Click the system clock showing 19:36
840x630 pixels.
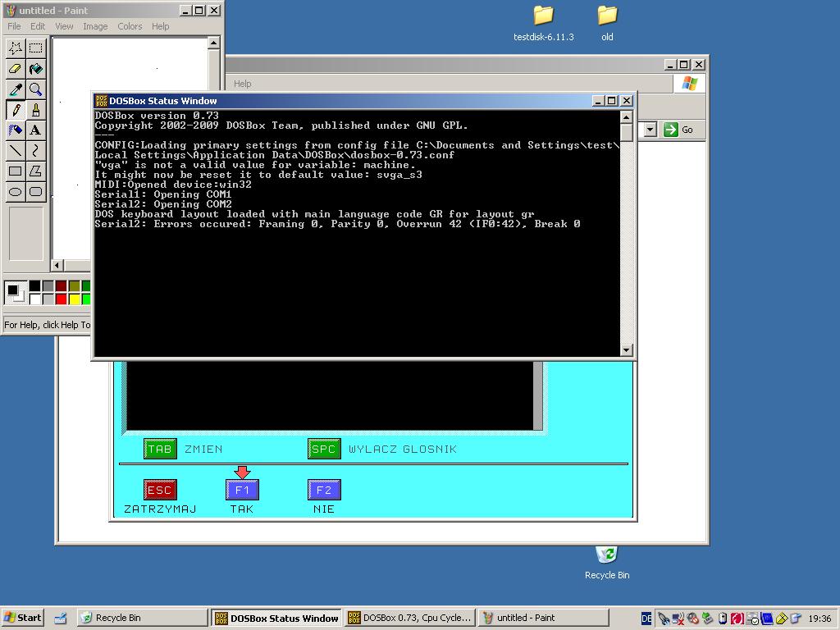click(819, 619)
